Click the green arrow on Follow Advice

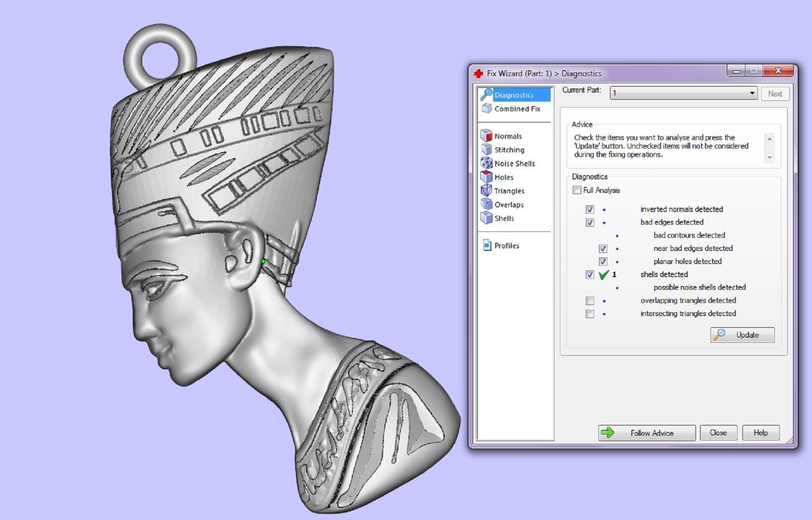(607, 432)
